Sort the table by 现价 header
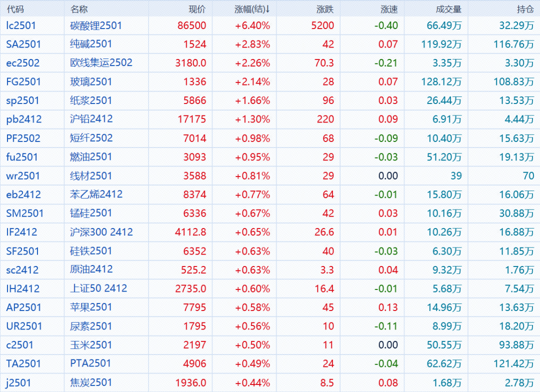Image resolution: width=540 pixels, height=392 pixels. pos(197,9)
